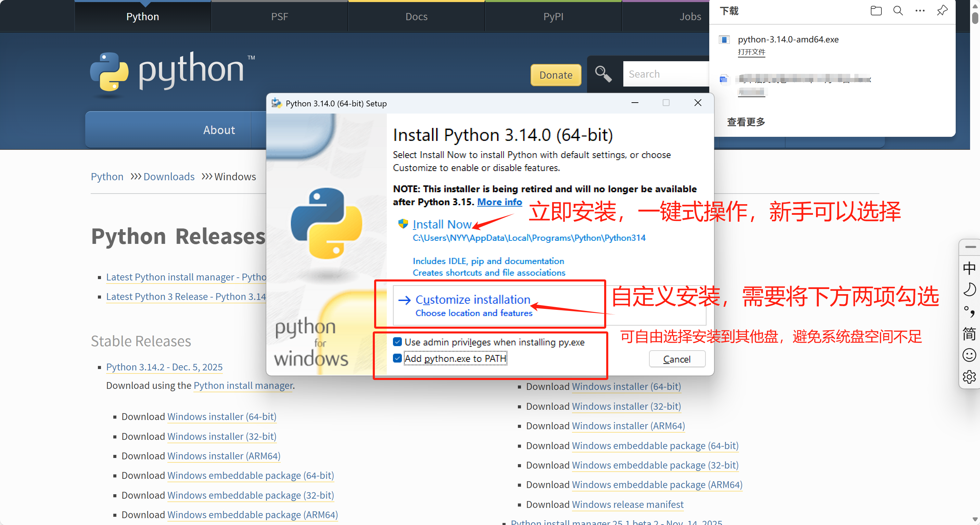Click the Search input field
This screenshot has width=980, height=525.
click(666, 74)
